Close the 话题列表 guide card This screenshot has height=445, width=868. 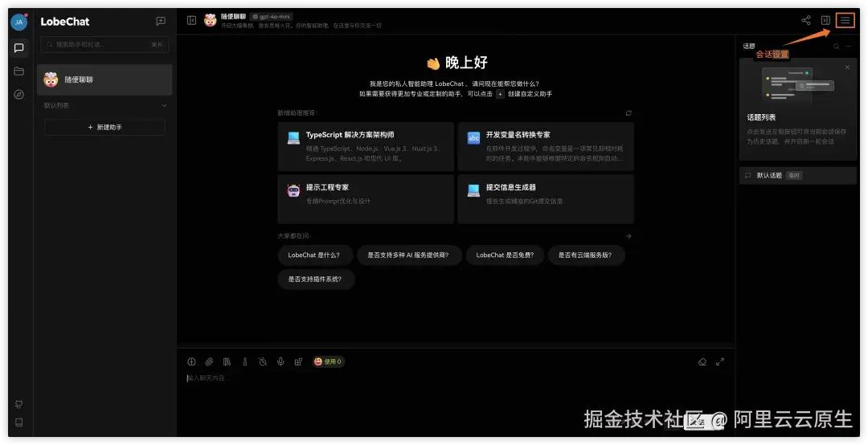pyautogui.click(x=848, y=67)
